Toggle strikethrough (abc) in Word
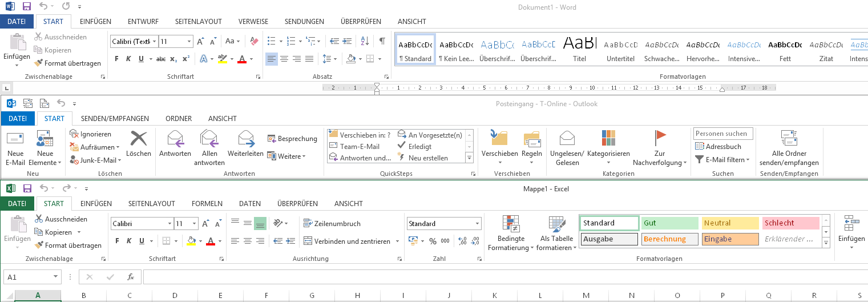This screenshot has width=868, height=302. coord(161,59)
